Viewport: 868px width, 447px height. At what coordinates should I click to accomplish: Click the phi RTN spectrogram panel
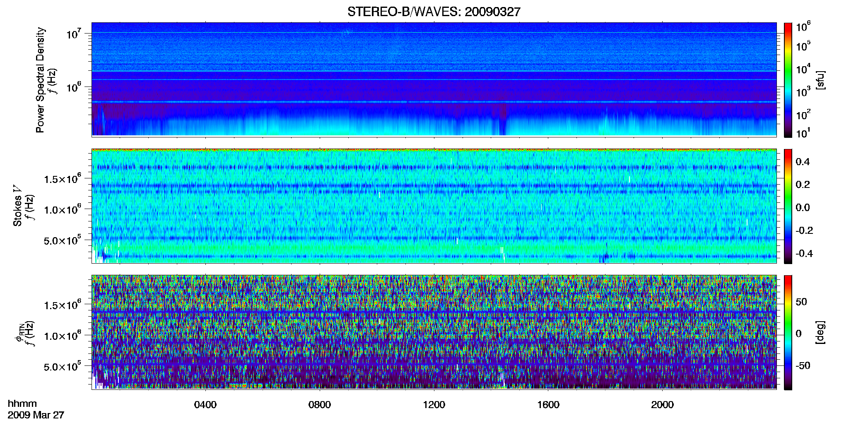434,332
